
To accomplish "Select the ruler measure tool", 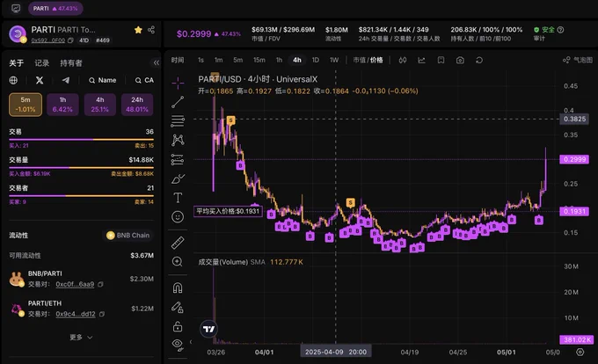I will click(178, 243).
